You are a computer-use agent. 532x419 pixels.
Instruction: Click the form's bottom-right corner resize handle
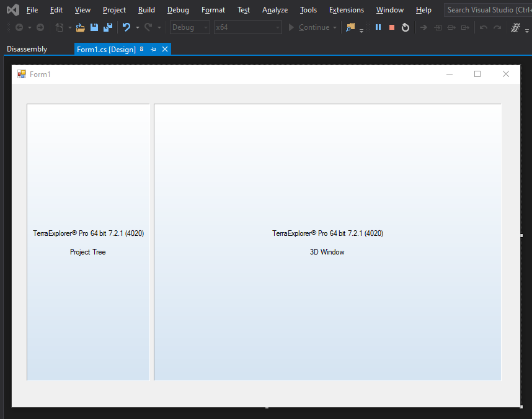click(x=521, y=407)
